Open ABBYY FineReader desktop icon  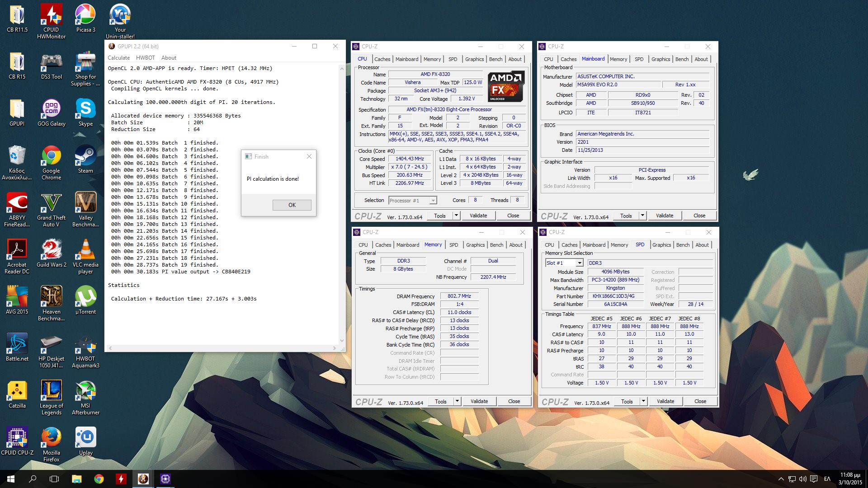pos(17,210)
